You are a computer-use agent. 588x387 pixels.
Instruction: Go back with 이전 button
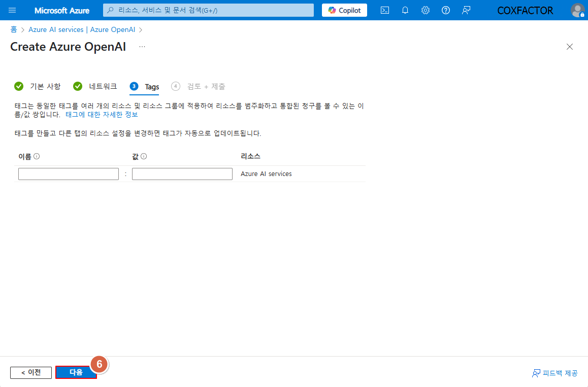pyautogui.click(x=31, y=372)
